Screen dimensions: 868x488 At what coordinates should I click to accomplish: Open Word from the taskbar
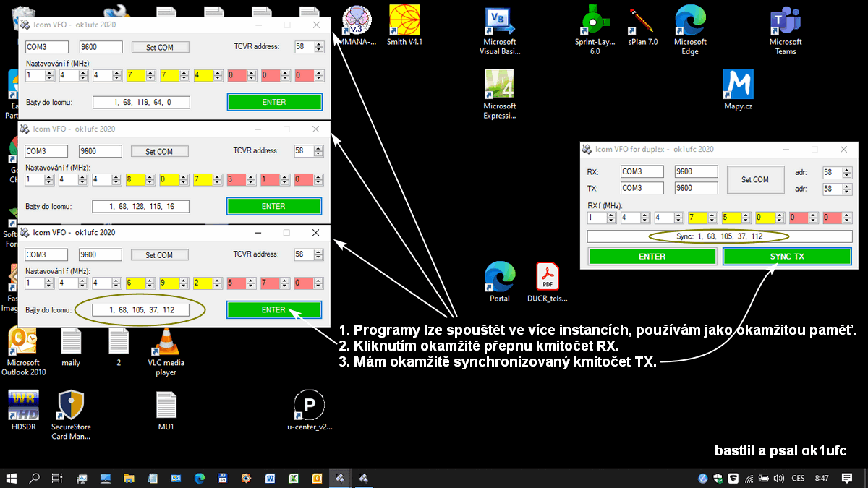271,478
